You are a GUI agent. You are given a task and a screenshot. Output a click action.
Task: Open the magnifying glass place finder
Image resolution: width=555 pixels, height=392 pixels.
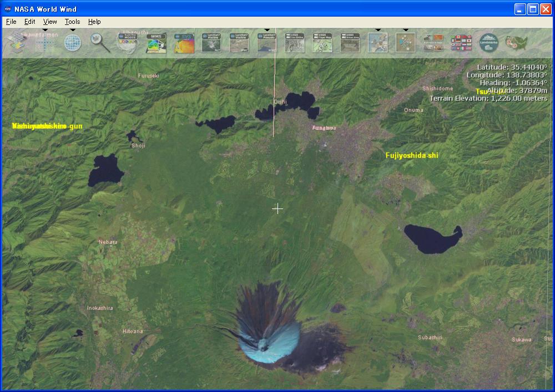click(x=100, y=43)
